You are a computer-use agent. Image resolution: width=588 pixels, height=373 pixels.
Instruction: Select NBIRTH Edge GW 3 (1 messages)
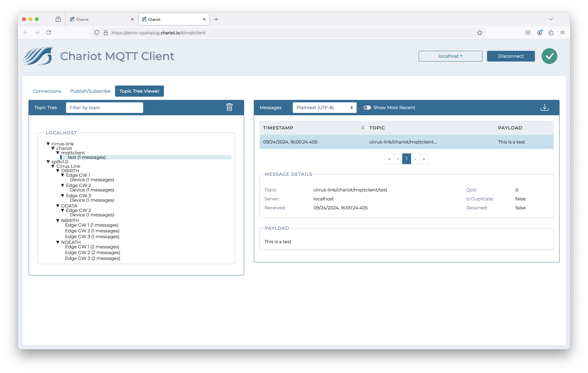tap(92, 237)
